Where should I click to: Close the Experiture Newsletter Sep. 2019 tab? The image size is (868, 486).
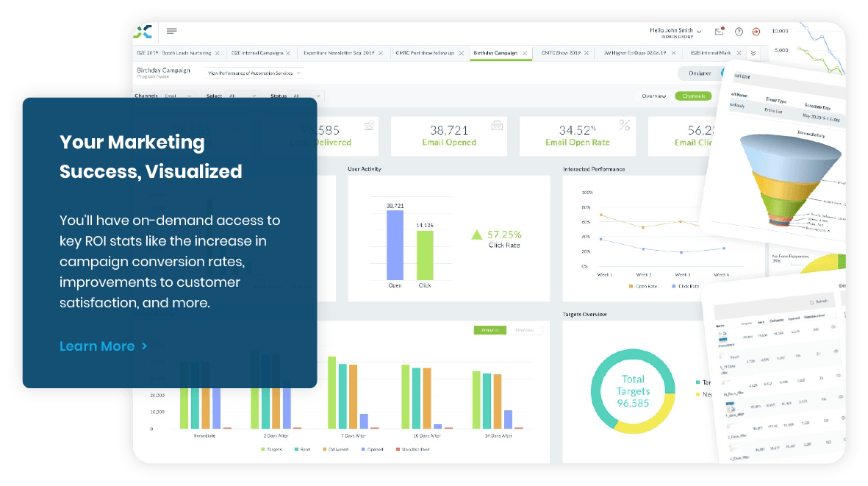point(380,53)
